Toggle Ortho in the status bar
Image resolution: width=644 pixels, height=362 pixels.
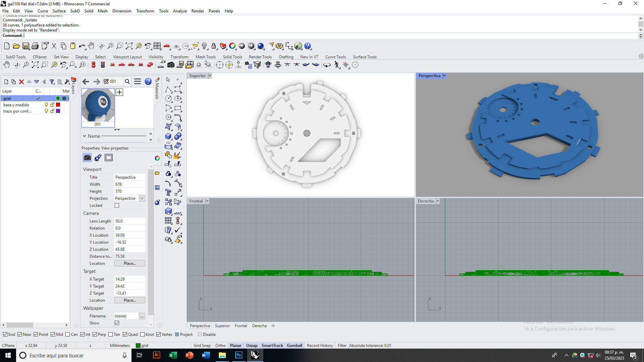tap(220, 345)
